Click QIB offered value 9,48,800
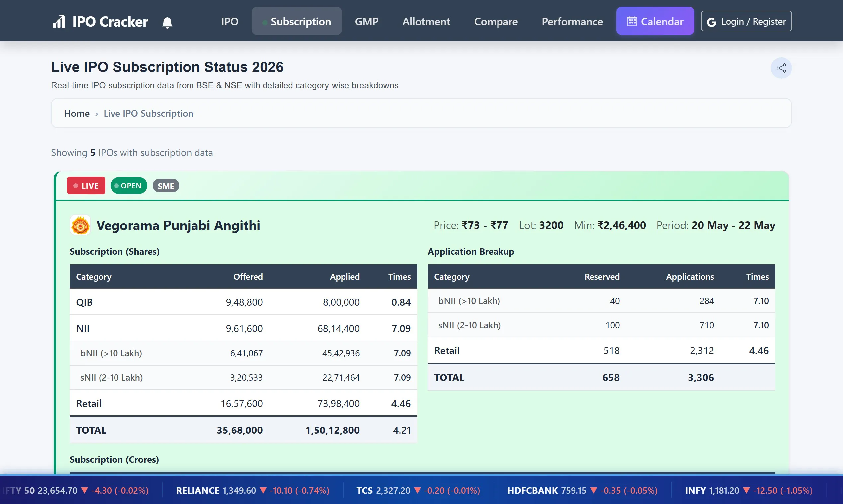The width and height of the screenshot is (843, 504). click(x=244, y=302)
